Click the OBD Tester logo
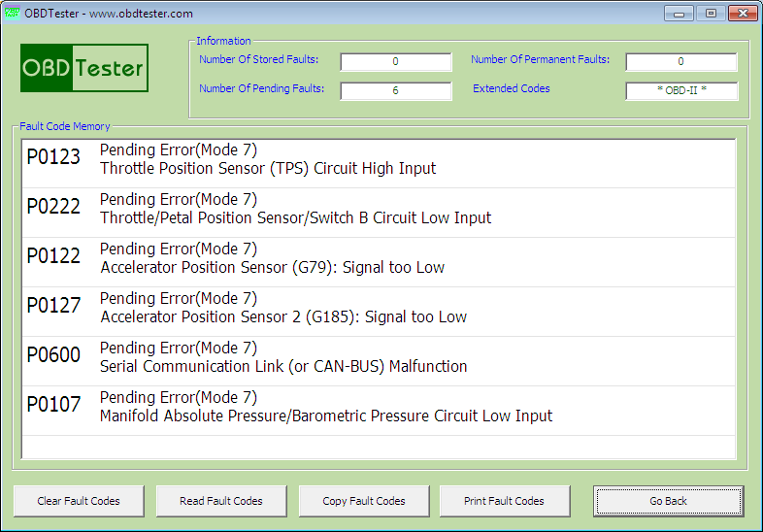 coord(84,68)
